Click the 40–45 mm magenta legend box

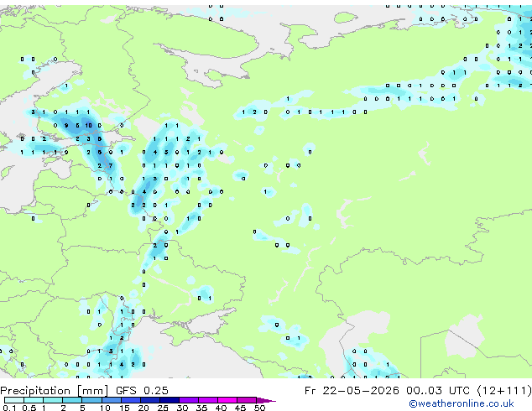coord(227,400)
